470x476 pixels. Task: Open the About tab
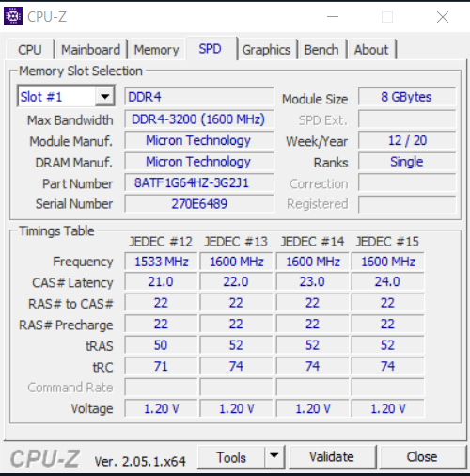point(371,50)
